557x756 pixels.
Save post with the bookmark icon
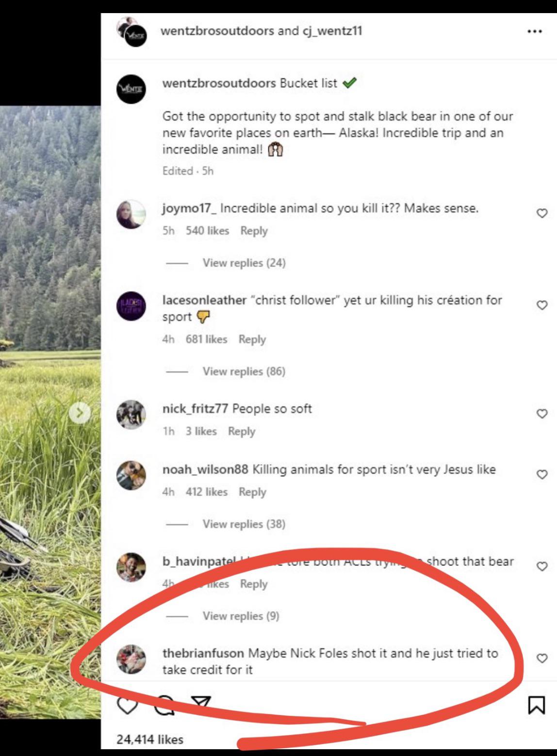[536, 706]
